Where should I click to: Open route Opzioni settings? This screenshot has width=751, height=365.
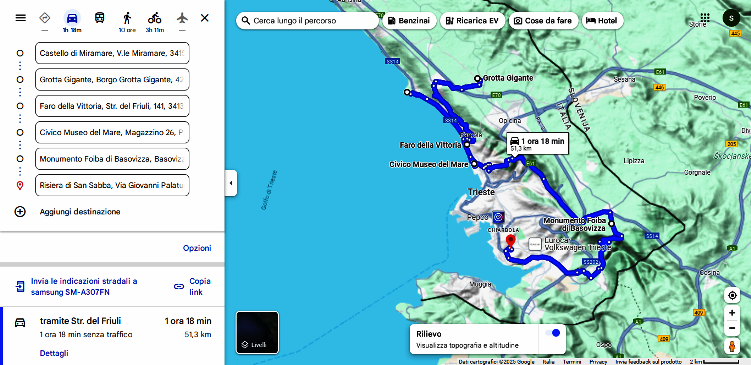[x=197, y=248]
